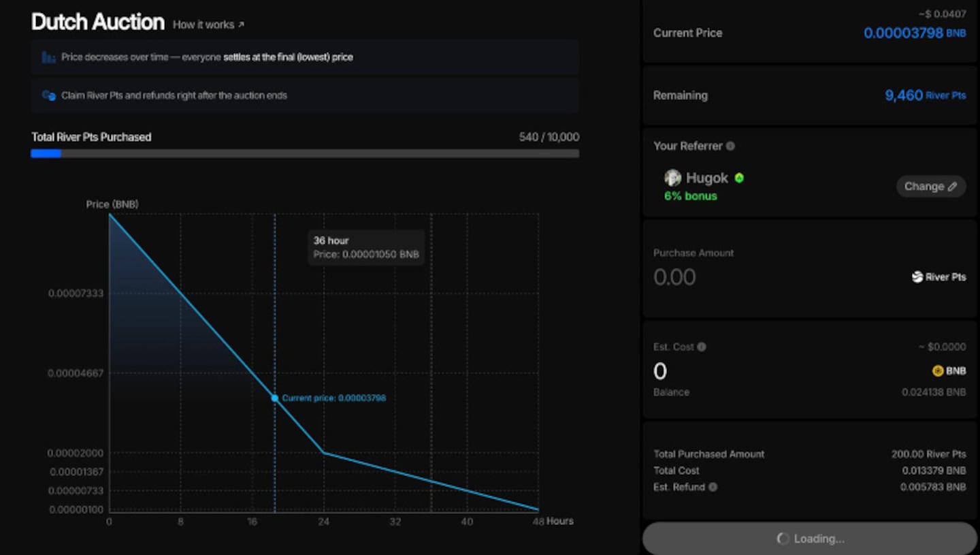
Task: Click the coins icon next to the claim info
Action: 48,95
